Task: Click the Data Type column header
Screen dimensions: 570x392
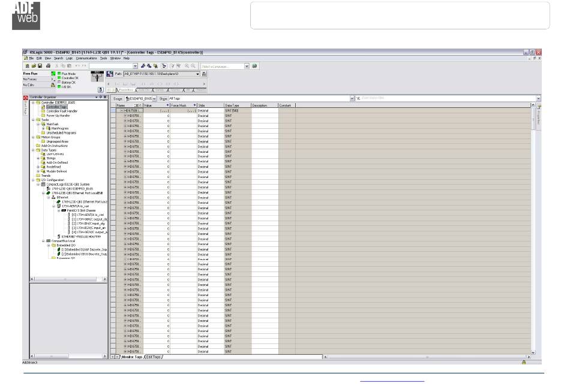Action: click(x=238, y=105)
